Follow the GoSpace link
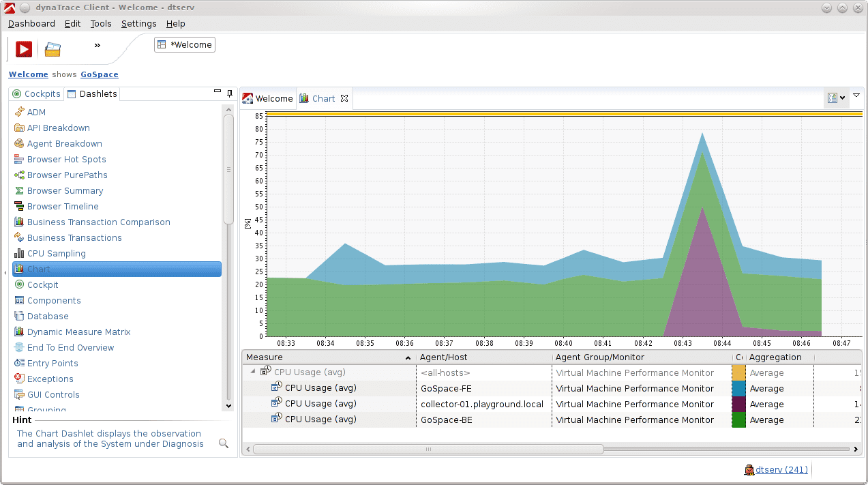Screen dimensions: 868x485 (x=100, y=74)
